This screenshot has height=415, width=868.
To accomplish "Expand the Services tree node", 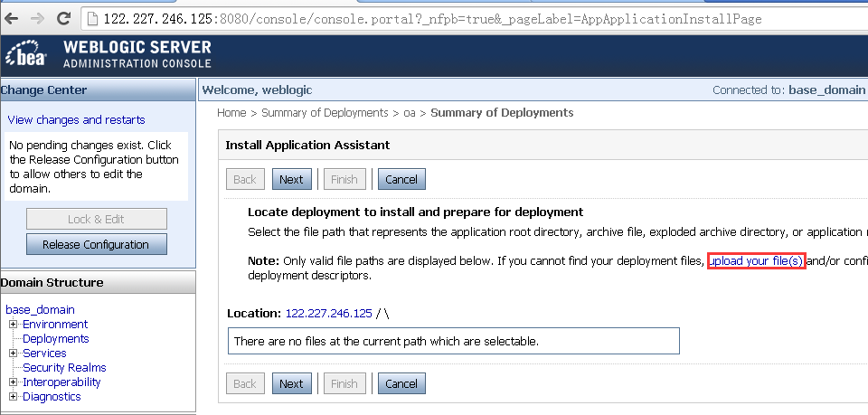I will [13, 353].
